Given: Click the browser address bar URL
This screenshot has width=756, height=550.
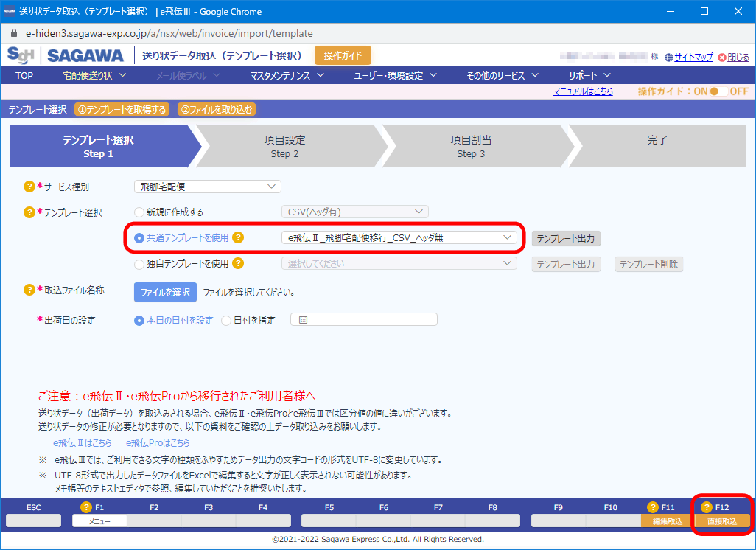Looking at the screenshot, I should (169, 33).
